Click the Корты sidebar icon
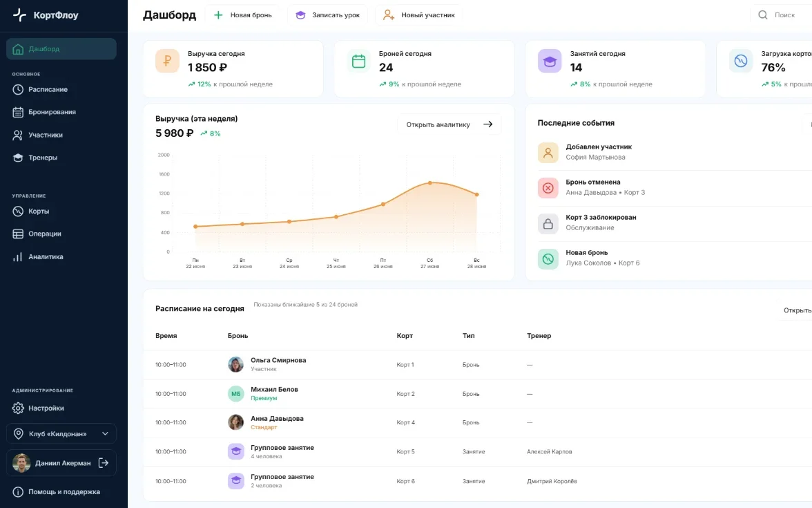Viewport: 812px width, 508px height. [18, 211]
